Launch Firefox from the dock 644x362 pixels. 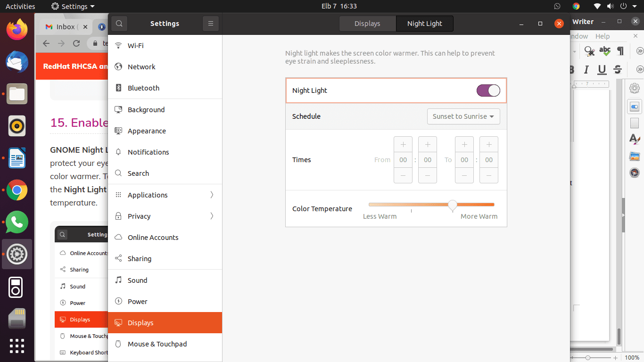pos(17,29)
